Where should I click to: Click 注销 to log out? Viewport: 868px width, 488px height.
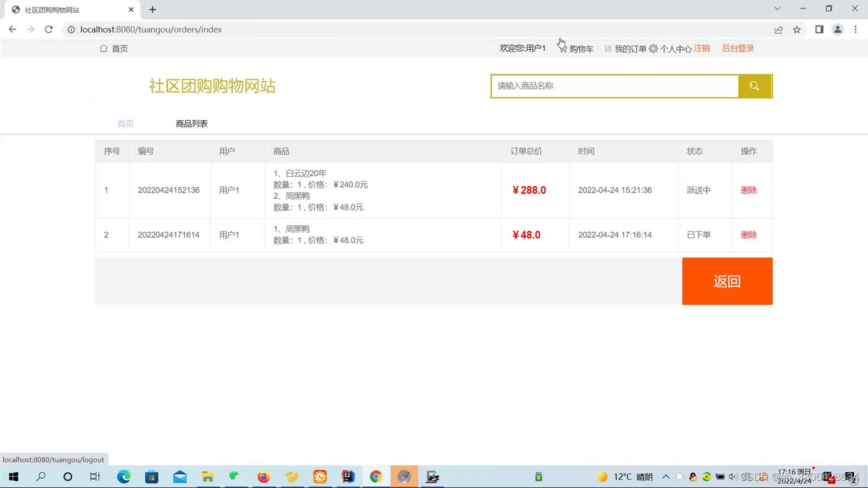pyautogui.click(x=702, y=49)
